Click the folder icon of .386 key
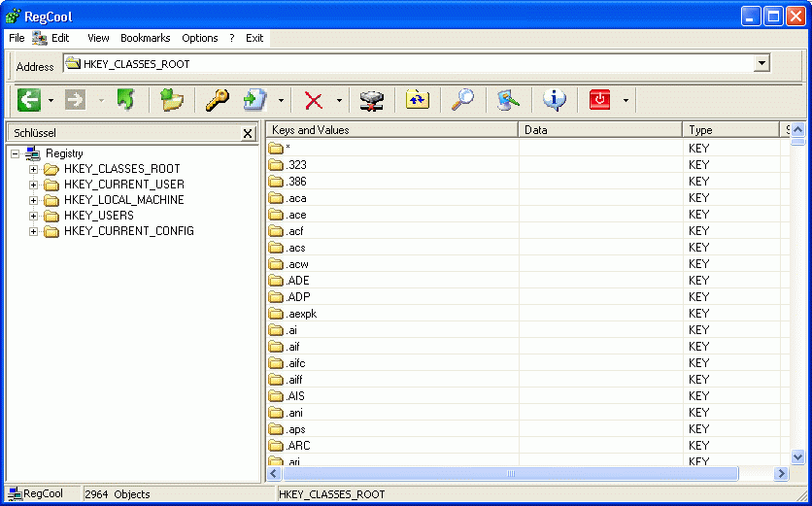Image resolution: width=812 pixels, height=506 pixels. coord(276,182)
